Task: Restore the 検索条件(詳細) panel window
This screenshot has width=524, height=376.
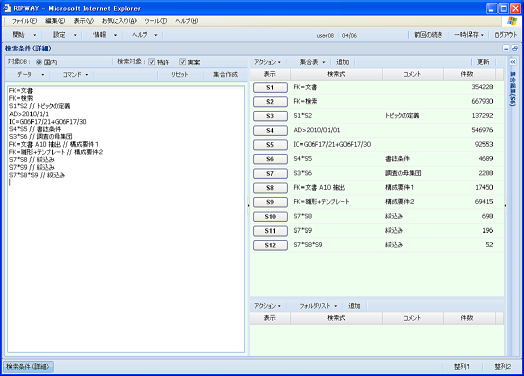Action: pyautogui.click(x=515, y=49)
